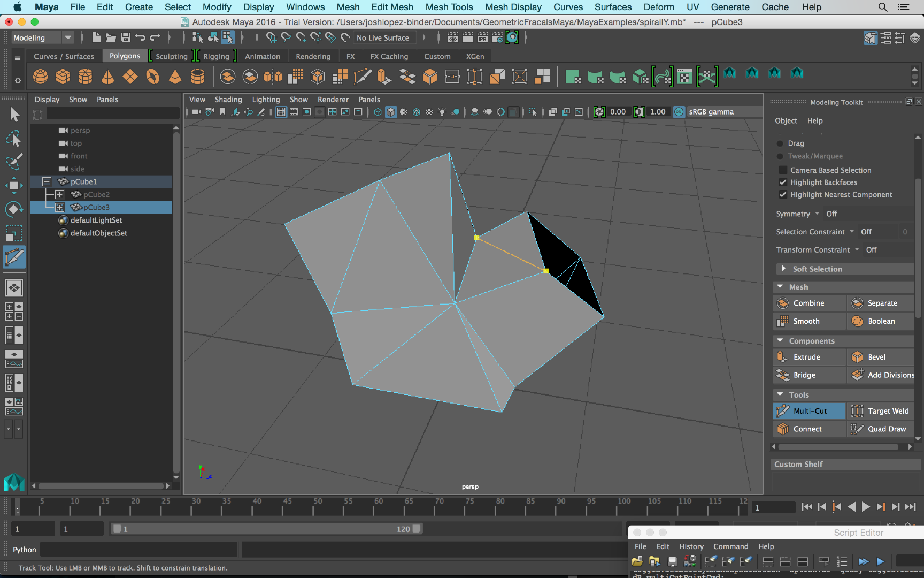Screen dimensions: 924x578
Task: Toggle the Modeling Toolkit icon at top right
Action: (871, 38)
